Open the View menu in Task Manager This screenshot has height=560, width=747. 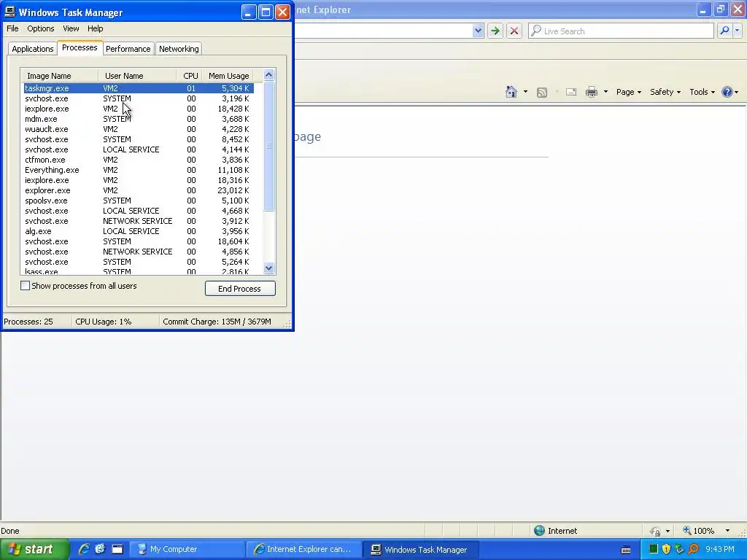coord(71,28)
